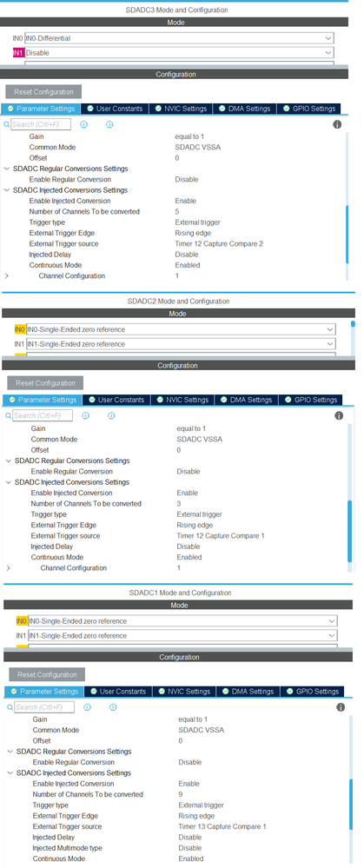The image size is (364, 868).
Task: Go to next search result in SDADC2
Action: [x=111, y=415]
